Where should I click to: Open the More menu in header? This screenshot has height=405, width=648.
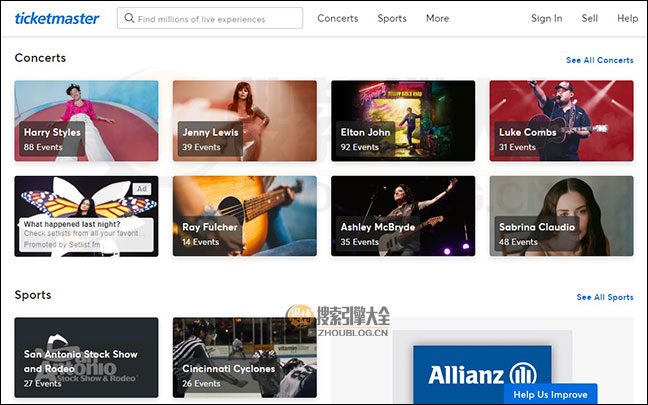pos(437,18)
